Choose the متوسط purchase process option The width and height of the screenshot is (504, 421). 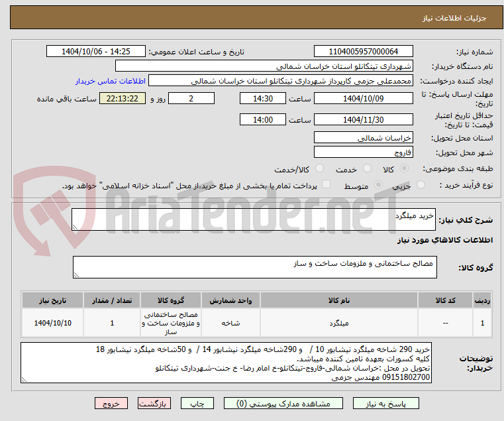(379, 185)
